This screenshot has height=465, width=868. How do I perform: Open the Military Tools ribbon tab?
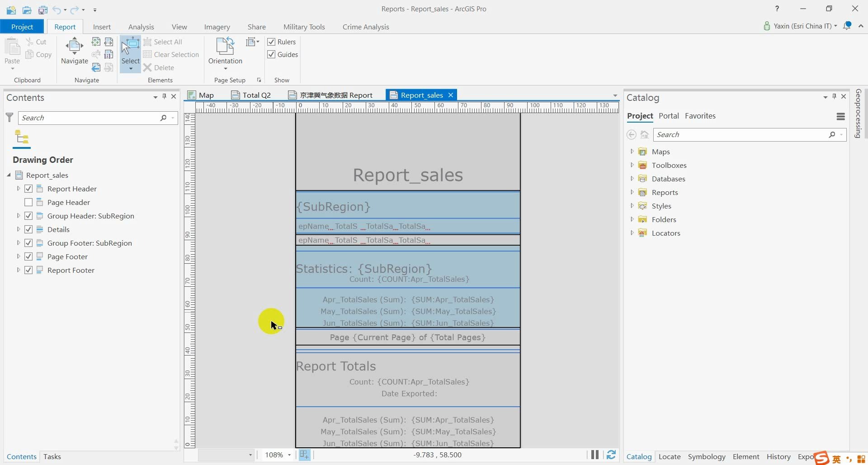304,27
